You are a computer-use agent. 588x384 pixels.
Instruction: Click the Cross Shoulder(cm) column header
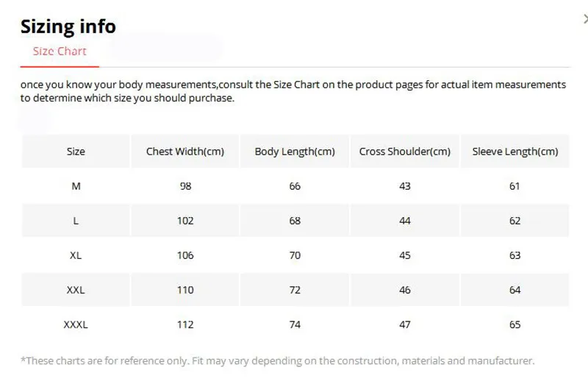click(x=405, y=152)
